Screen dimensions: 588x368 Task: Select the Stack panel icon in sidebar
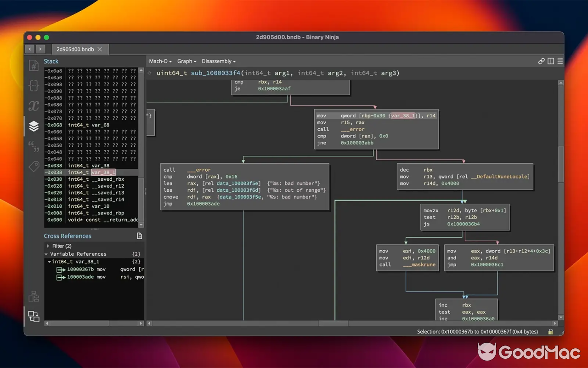(x=34, y=126)
